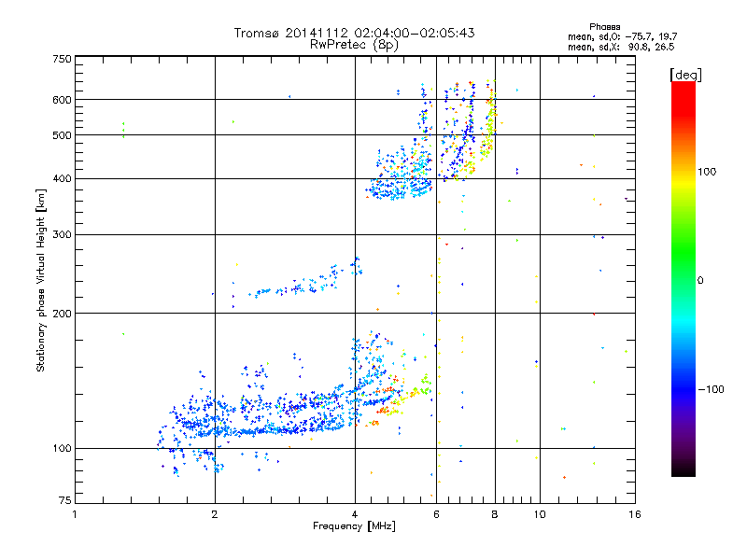Viewport: 747px width, 560px height.
Task: Click the '200' km height axis label
Action: click(x=62, y=314)
